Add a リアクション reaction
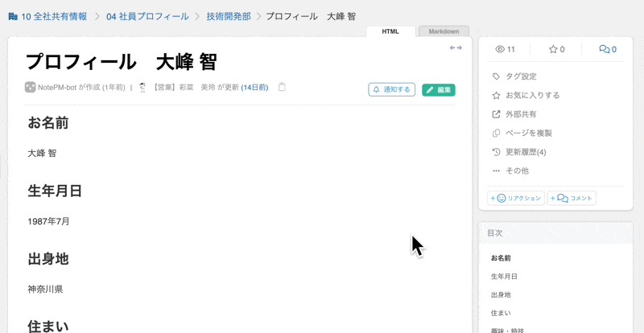The image size is (644, 333). click(516, 198)
